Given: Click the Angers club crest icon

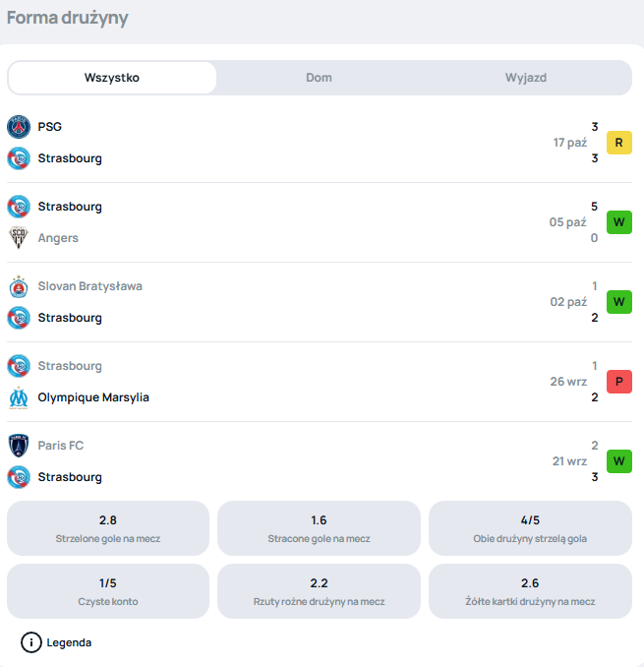Looking at the screenshot, I should point(19,238).
